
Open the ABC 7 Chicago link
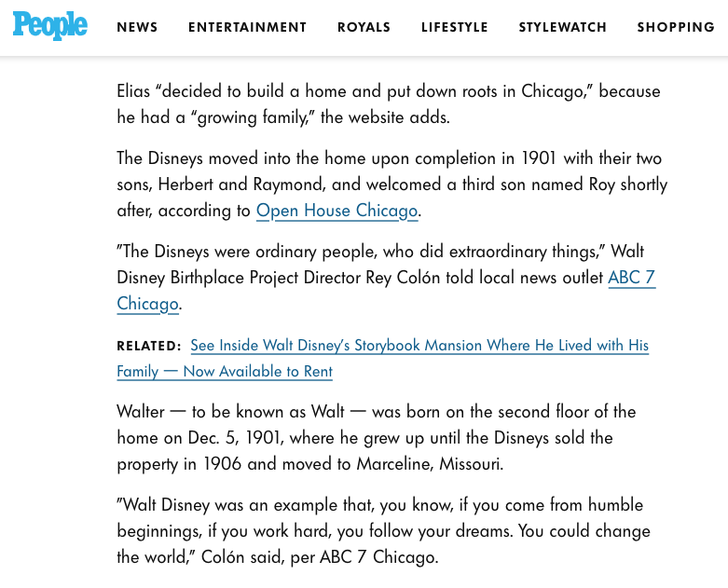(x=631, y=278)
